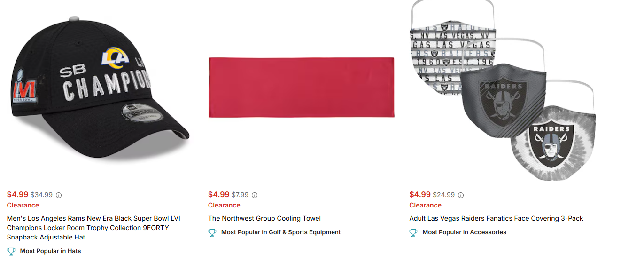Click the info icon beside the $24.99 price
Screen dimensions: 644x263
tap(461, 195)
